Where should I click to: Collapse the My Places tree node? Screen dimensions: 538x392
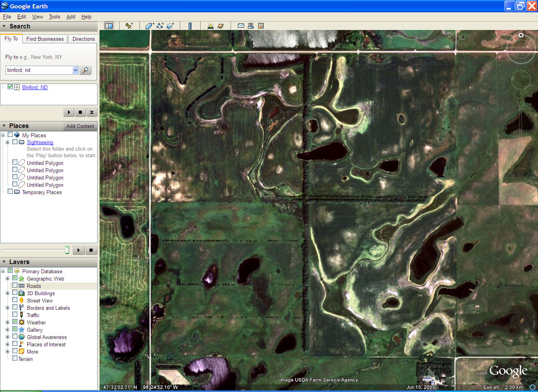3,135
